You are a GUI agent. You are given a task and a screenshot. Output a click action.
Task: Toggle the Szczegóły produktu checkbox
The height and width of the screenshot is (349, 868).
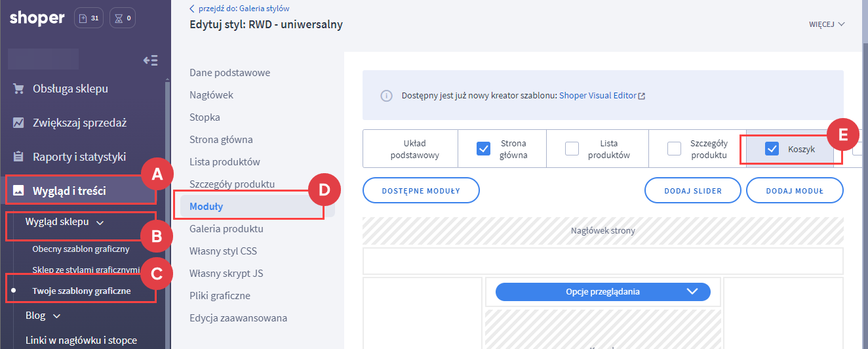tap(674, 149)
